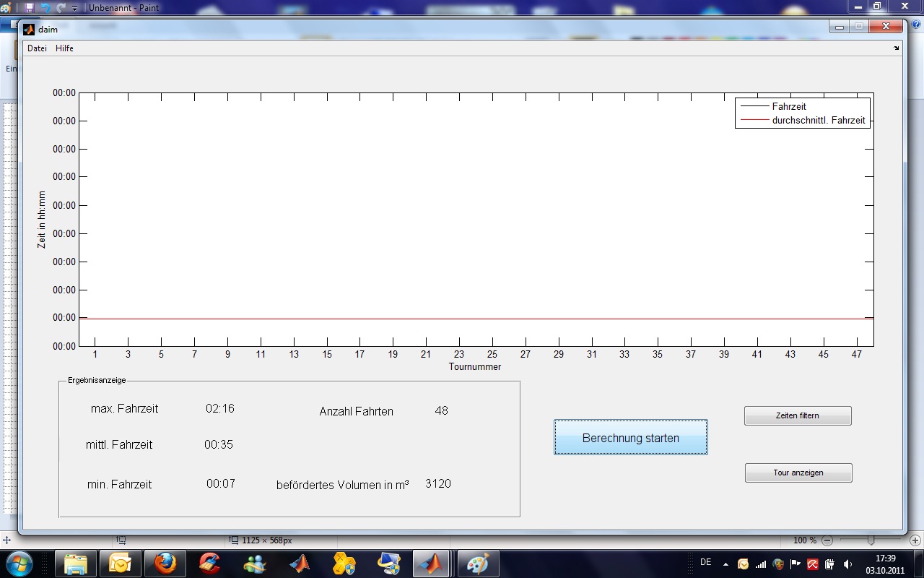Click the Tour anzeigen button
This screenshot has height=578, width=924.
click(798, 473)
